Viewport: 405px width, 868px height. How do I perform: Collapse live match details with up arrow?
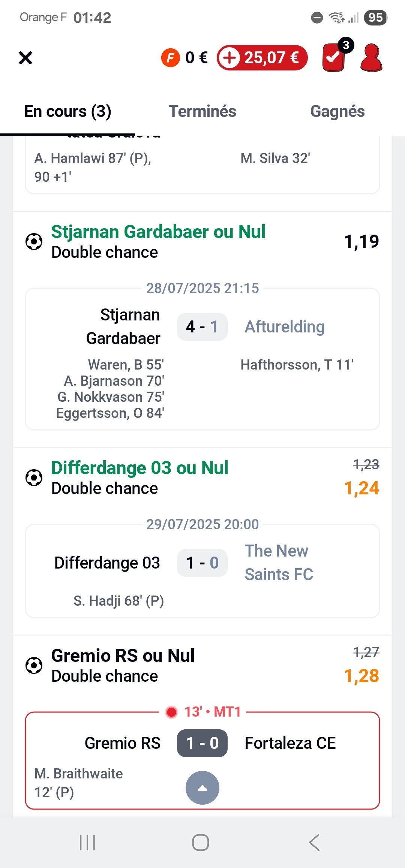pos(202,787)
